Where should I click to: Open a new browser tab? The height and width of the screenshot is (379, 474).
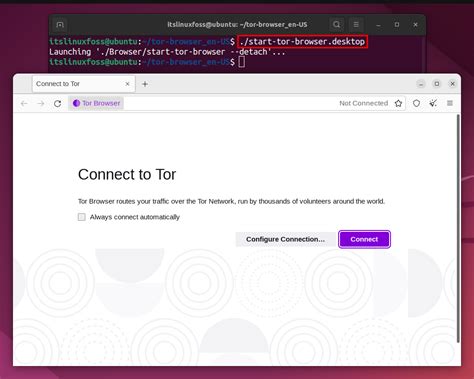(145, 84)
